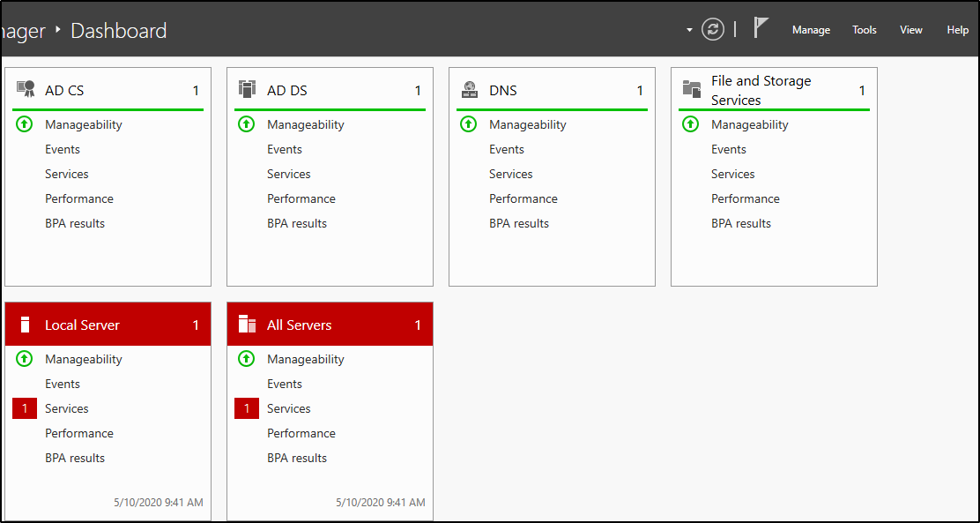Open the Manage menu
980x523 pixels.
pyautogui.click(x=812, y=30)
